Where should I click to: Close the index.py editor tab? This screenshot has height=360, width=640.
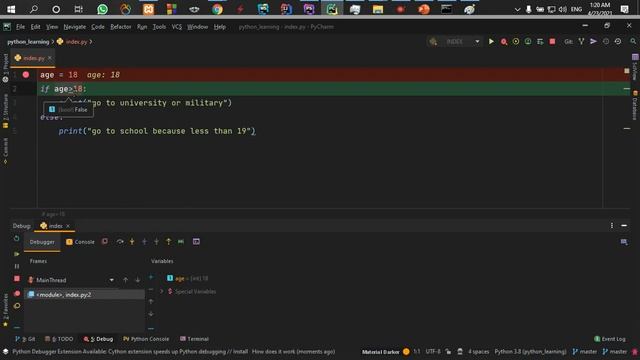(50, 58)
